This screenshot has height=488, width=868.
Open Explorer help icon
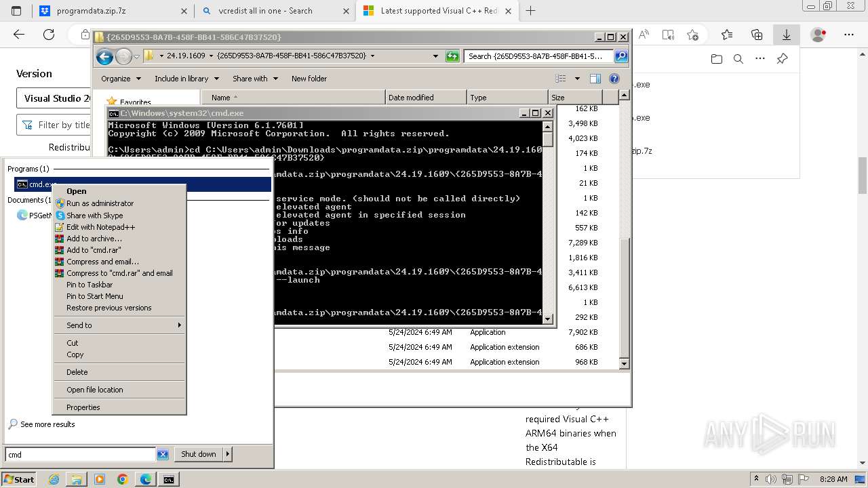[x=614, y=79]
